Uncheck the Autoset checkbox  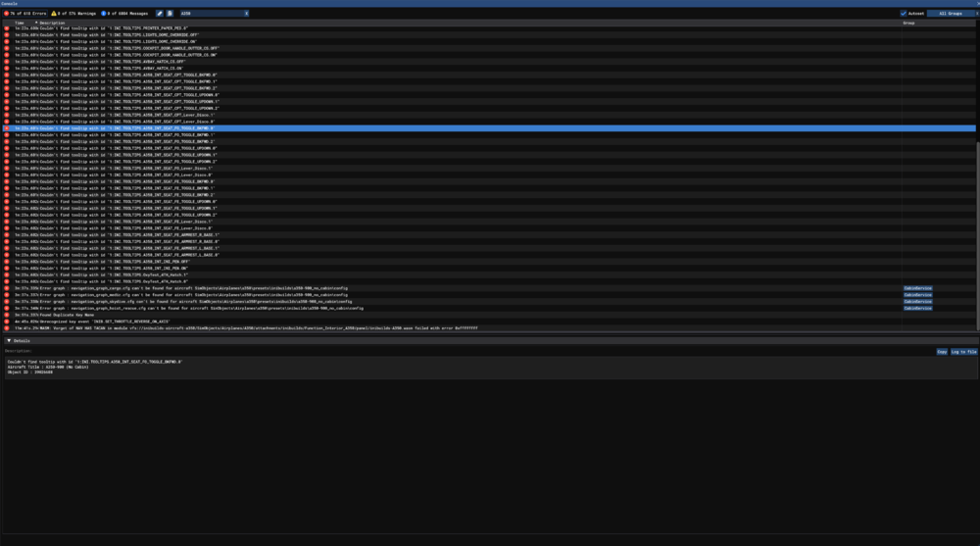(x=904, y=14)
